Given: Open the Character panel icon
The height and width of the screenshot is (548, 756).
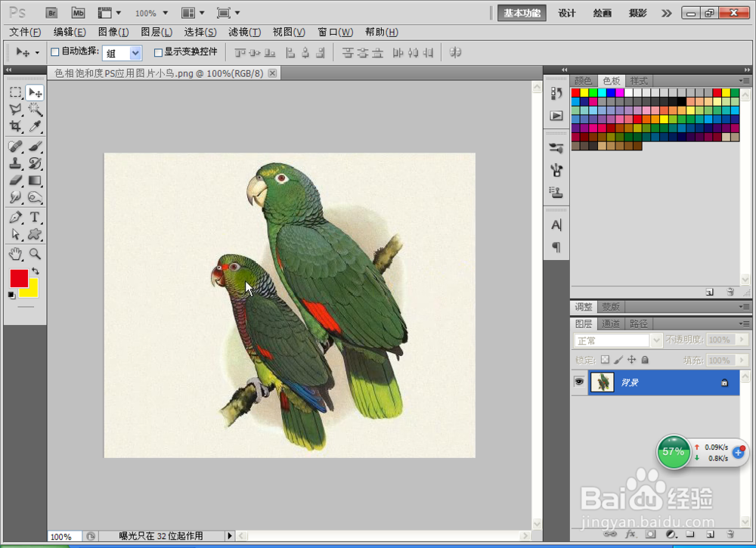Looking at the screenshot, I should 556,225.
